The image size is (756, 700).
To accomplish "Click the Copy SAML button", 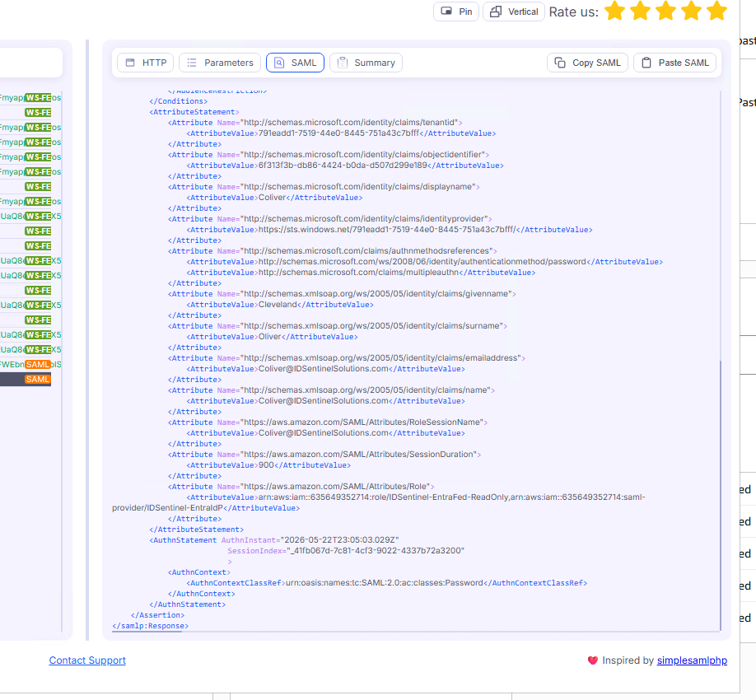I will tap(587, 63).
